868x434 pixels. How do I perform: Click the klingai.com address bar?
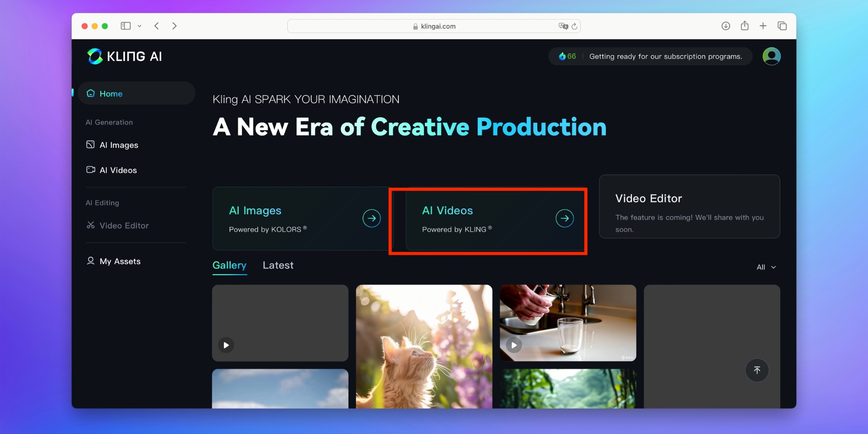pos(434,26)
